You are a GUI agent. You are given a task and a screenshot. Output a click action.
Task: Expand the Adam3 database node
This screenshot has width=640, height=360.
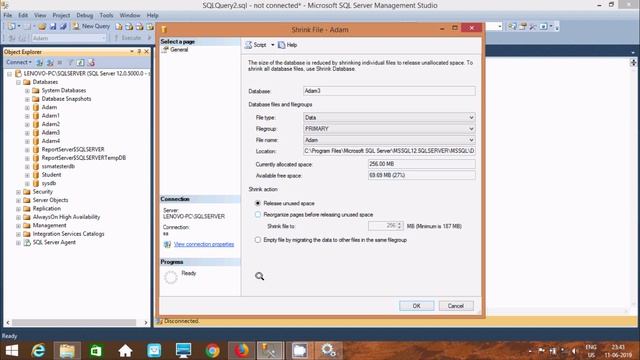(x=27, y=133)
